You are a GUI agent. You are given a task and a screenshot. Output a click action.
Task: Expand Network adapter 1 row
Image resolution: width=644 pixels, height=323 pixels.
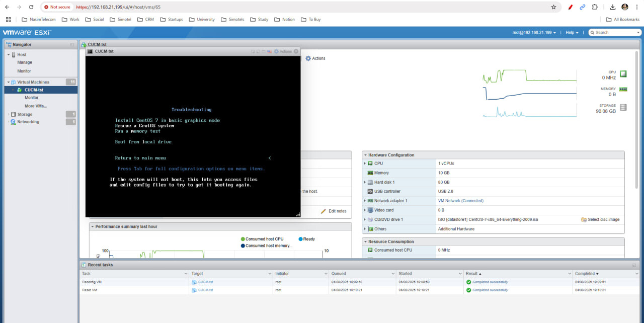click(365, 201)
